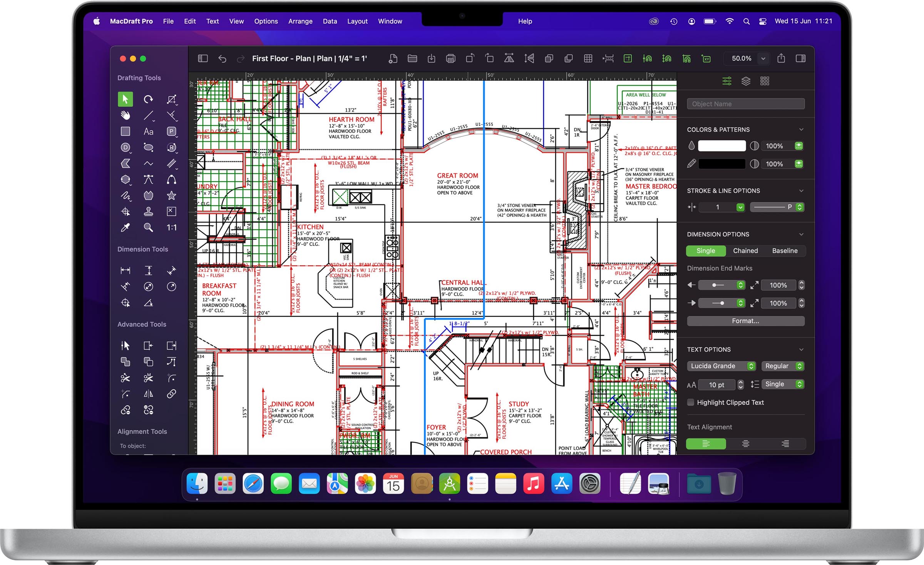Image resolution: width=924 pixels, height=565 pixels.
Task: Select Single dimension option
Action: [x=706, y=250]
